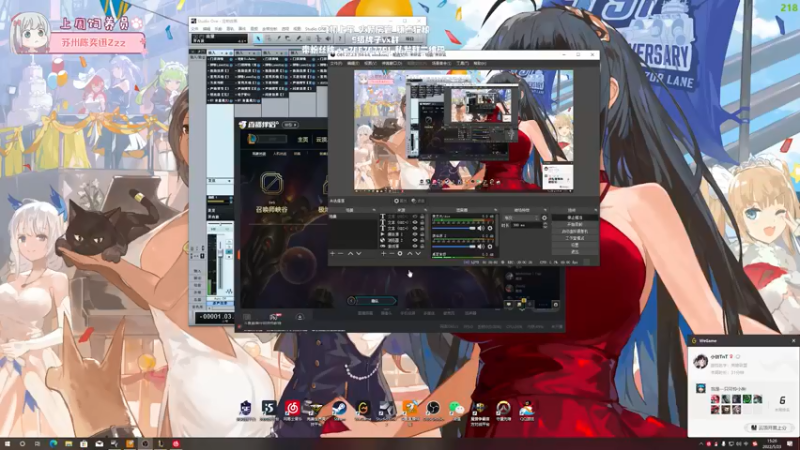
Task: Click the button at WeGame popup bottom
Action: 768,428
